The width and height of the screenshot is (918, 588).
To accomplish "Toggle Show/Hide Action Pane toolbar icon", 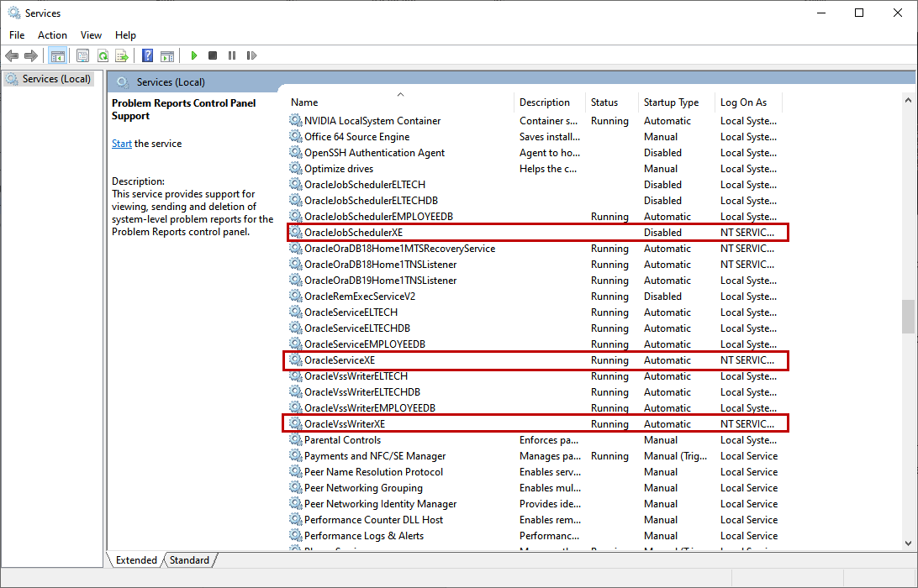I will [167, 55].
